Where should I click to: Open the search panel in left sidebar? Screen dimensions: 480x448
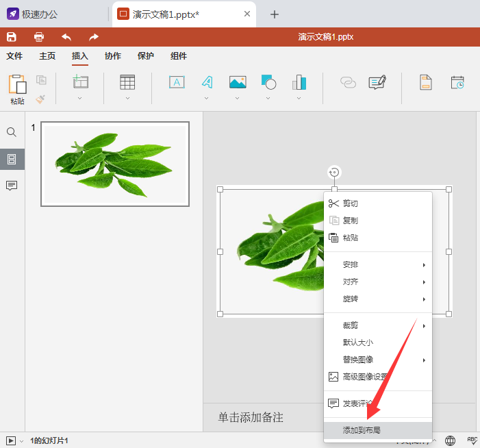12,132
